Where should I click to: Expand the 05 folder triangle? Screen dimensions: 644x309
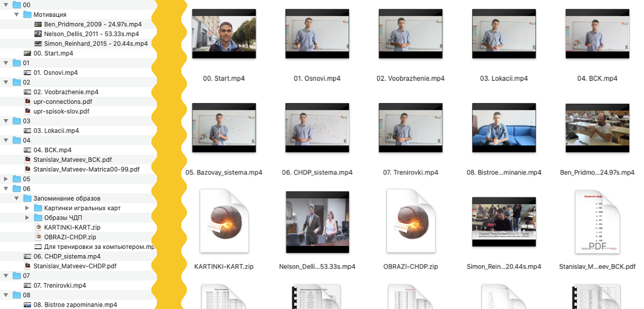click(x=6, y=179)
